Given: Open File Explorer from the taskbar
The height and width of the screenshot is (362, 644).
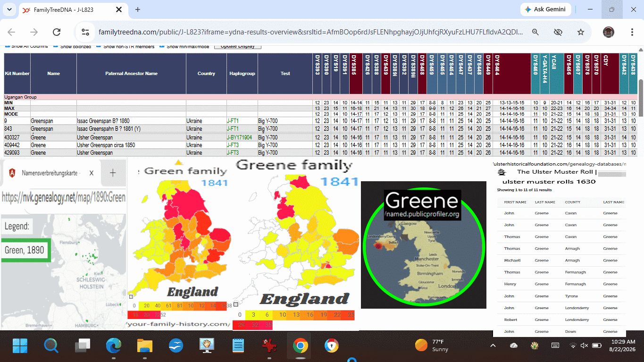Looking at the screenshot, I should [145, 346].
